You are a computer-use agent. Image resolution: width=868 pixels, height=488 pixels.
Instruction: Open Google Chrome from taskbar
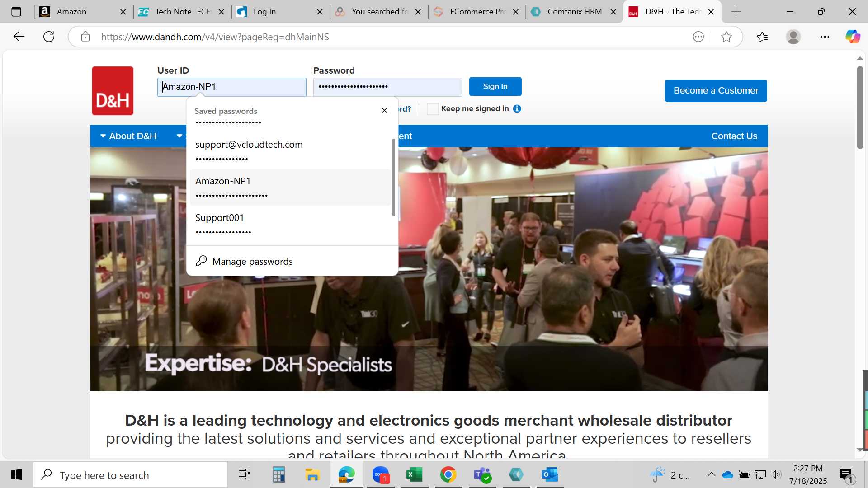pos(448,475)
